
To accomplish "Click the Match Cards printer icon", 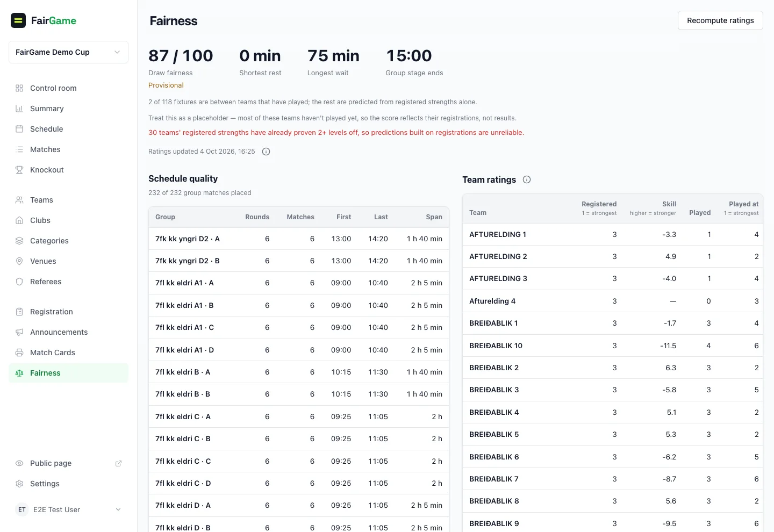I will [19, 353].
